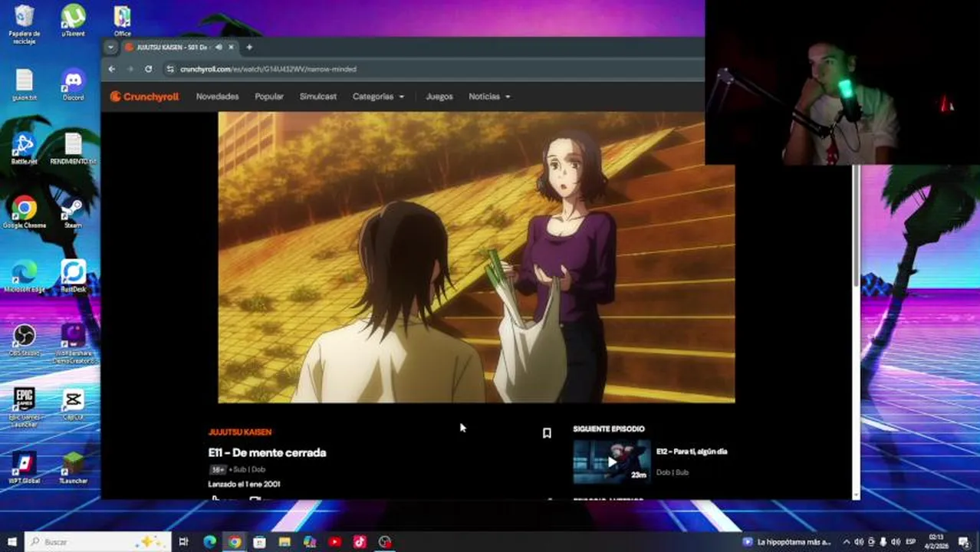Viewport: 980px width, 552px height.
Task: Click the 'Lanzado el 1 ene 2001' text
Action: (x=244, y=485)
